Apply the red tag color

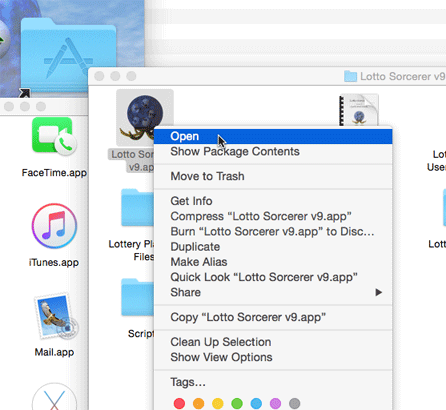click(179, 403)
